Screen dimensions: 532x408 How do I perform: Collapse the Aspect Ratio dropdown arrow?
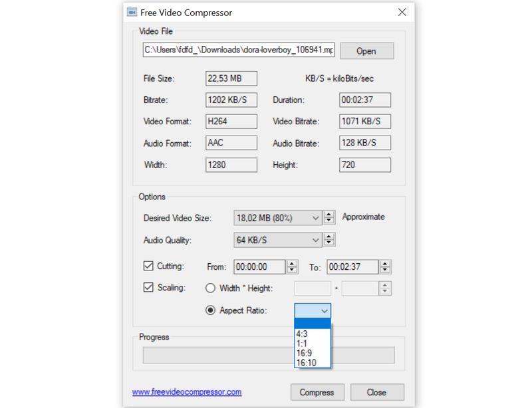point(325,311)
